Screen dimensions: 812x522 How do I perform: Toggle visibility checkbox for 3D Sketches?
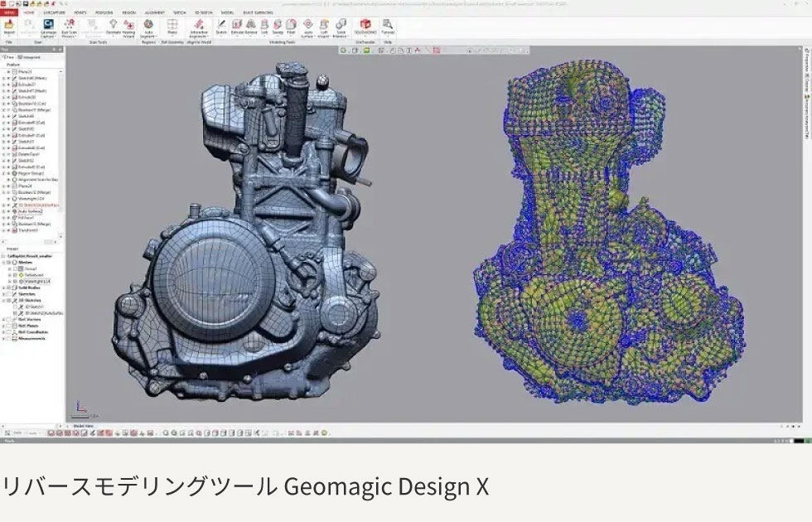coord(8,300)
